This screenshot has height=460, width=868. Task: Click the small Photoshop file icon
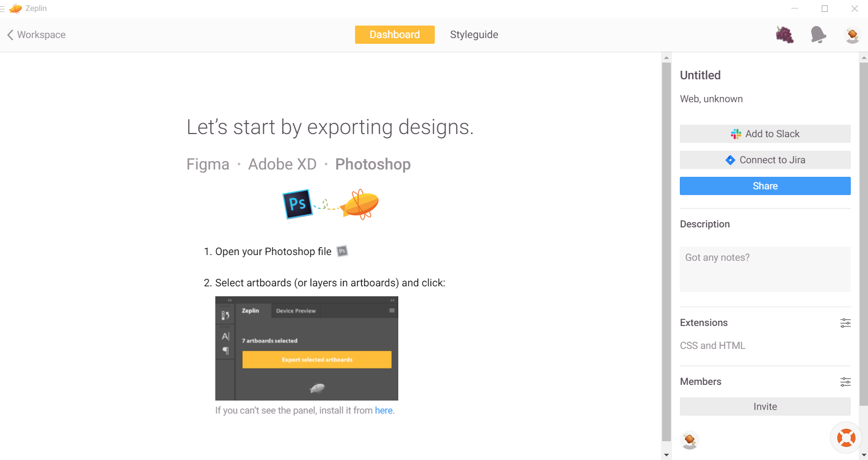[x=342, y=251]
